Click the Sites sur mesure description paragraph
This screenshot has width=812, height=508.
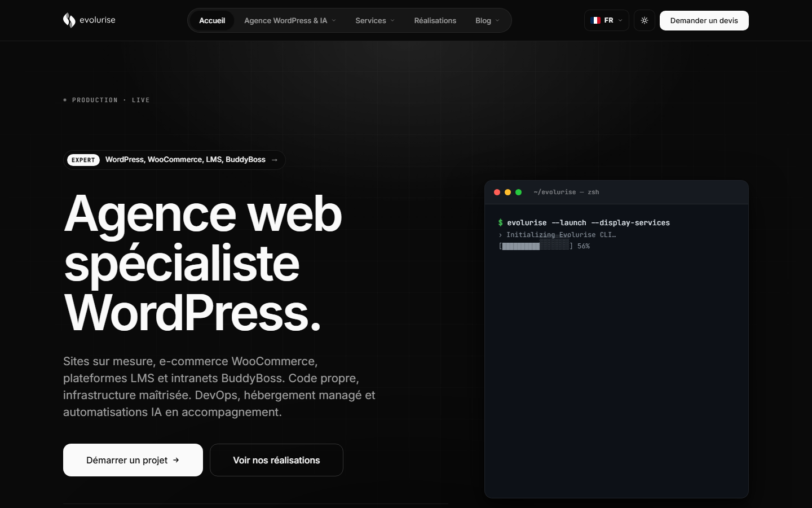pos(219,387)
